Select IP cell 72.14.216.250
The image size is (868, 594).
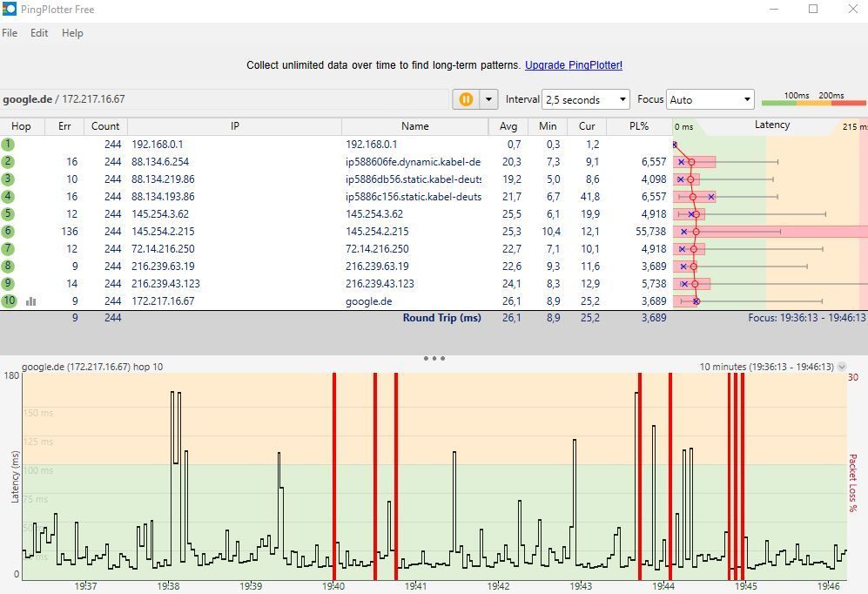click(x=163, y=248)
